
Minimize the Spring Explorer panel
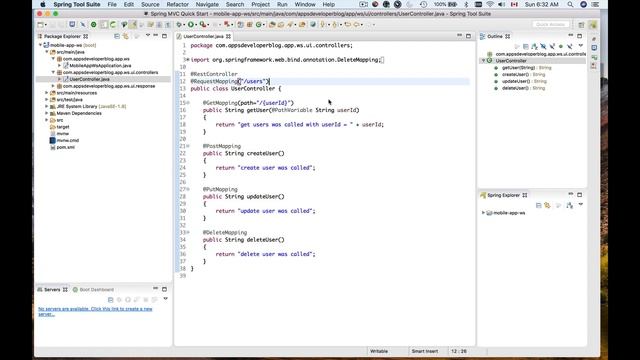[x=571, y=195]
